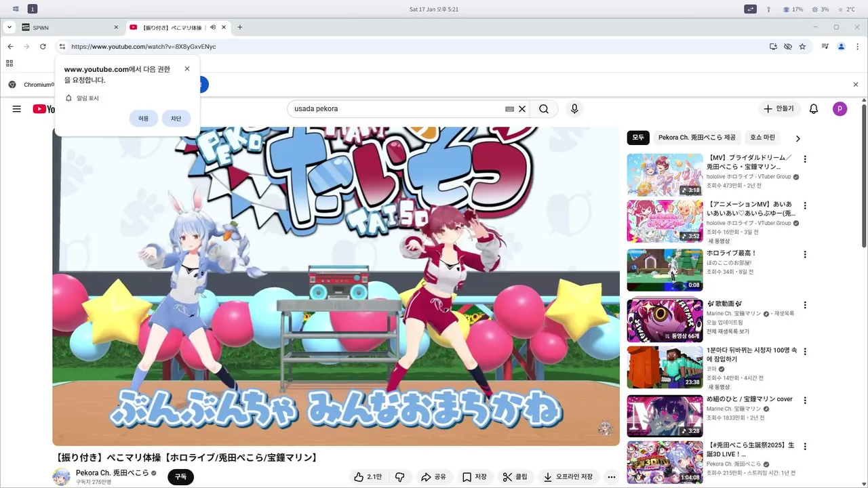This screenshot has width=868, height=488.
Task: Open media controls icon in toolbar
Action: 825,47
